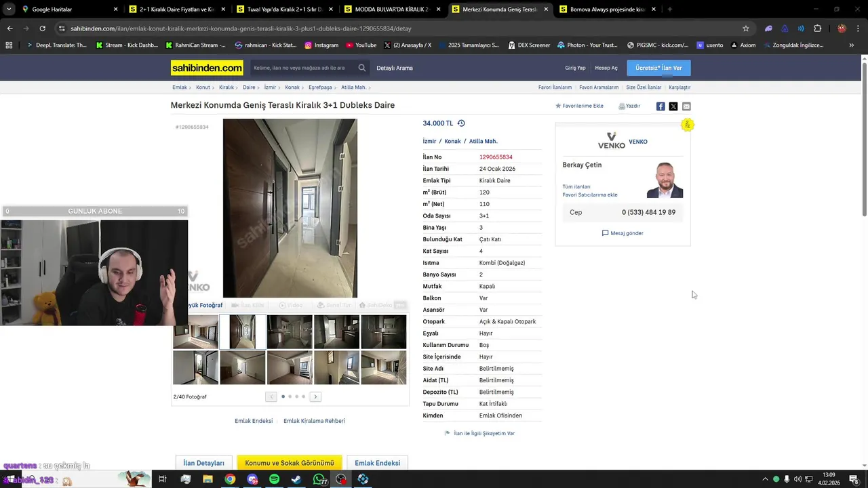This screenshot has height=488, width=868.
Task: Open WhatsApp from the taskbar
Action: point(319,479)
